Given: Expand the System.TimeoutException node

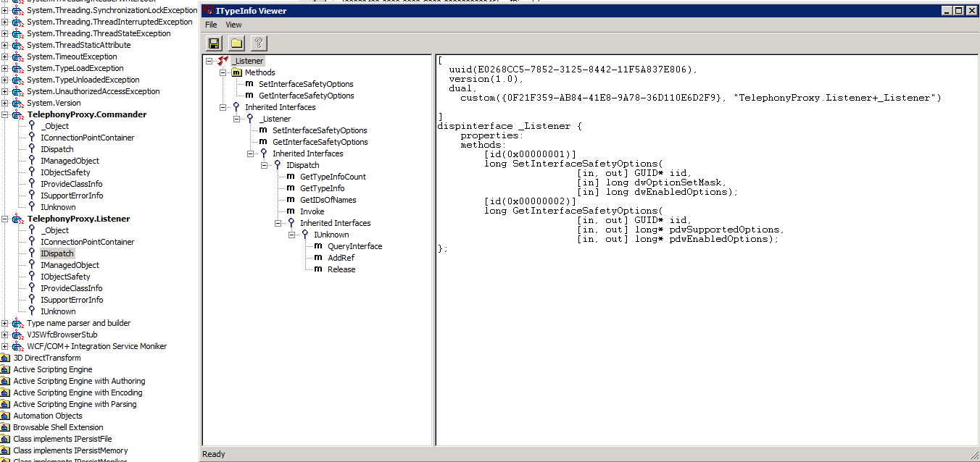Looking at the screenshot, I should [4, 56].
